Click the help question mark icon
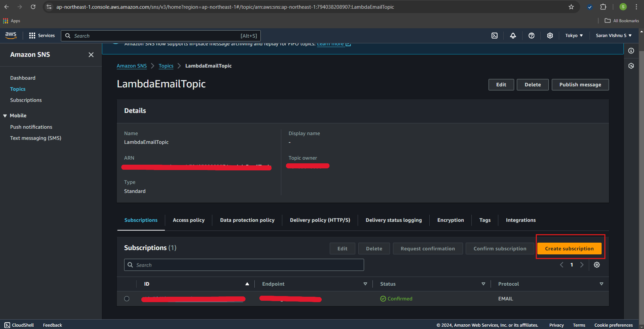 click(x=531, y=36)
